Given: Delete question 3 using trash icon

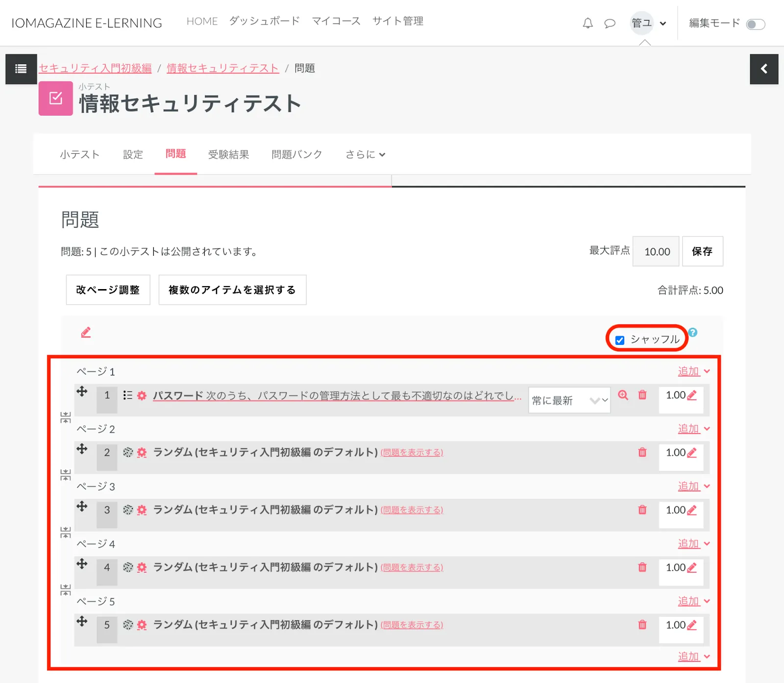Looking at the screenshot, I should 642,510.
